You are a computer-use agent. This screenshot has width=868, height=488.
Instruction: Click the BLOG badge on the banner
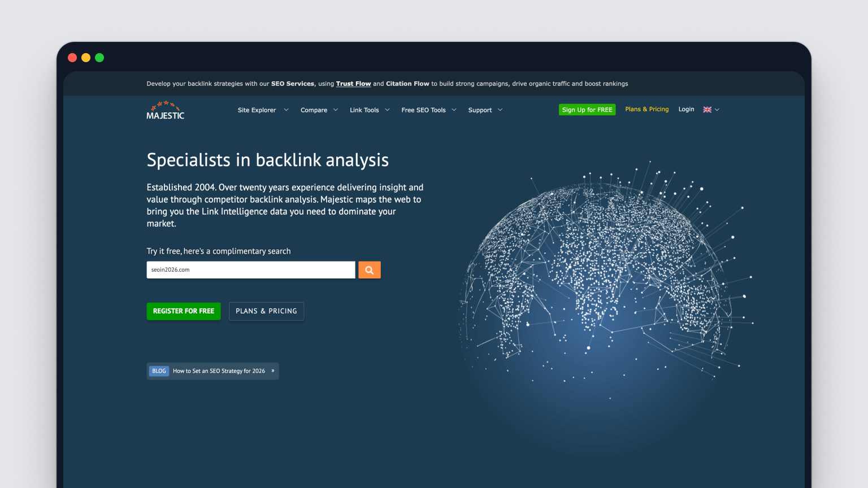159,371
